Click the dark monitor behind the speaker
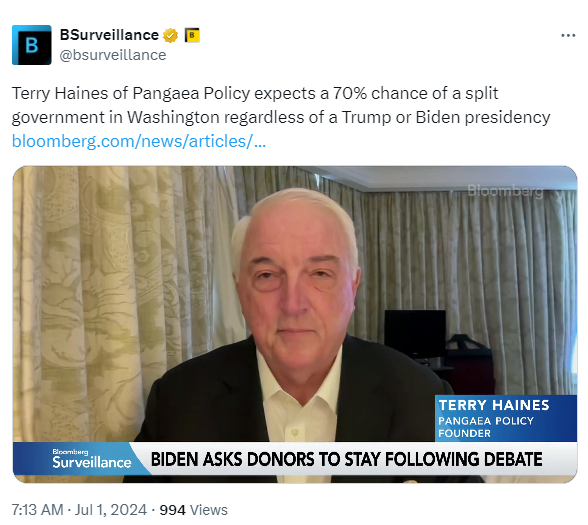Viewport: 588px width, 525px height. [415, 334]
